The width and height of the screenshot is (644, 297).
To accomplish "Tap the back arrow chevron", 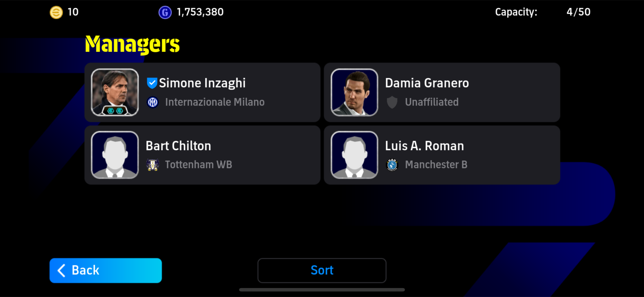I will pos(61,270).
